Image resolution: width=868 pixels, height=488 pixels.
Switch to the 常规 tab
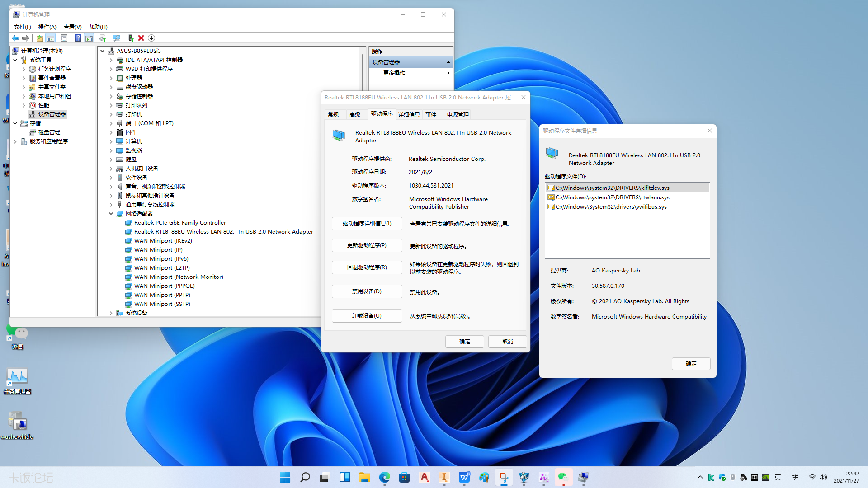click(x=333, y=115)
